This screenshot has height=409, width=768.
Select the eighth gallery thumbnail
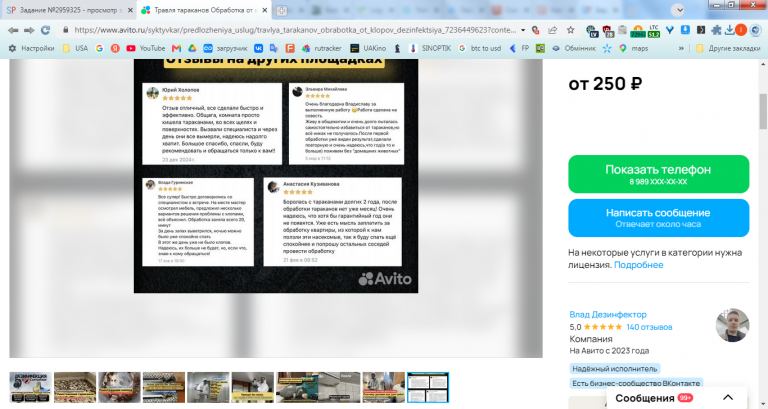(x=339, y=387)
